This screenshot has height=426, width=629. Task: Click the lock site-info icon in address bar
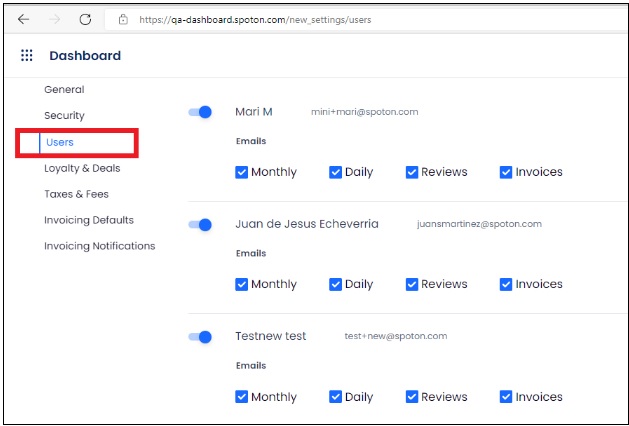tap(123, 19)
